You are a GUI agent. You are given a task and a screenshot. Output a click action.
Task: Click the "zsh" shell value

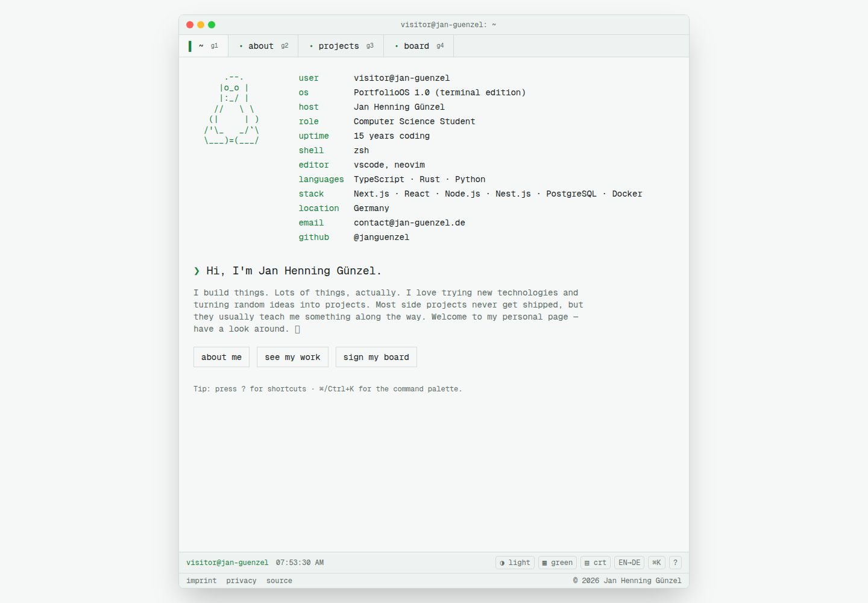click(361, 150)
